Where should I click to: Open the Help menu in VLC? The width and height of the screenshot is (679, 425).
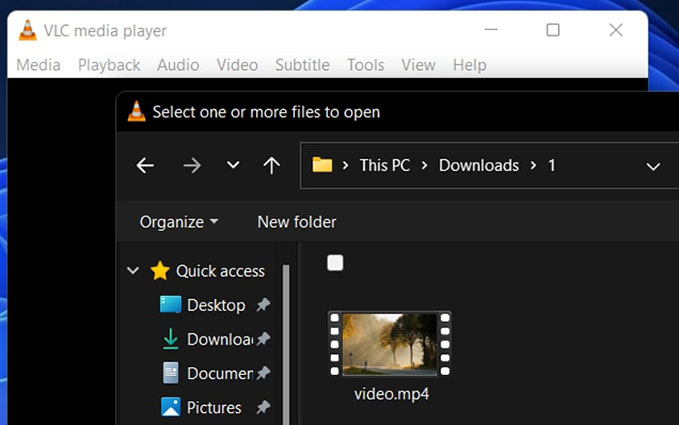pos(469,65)
